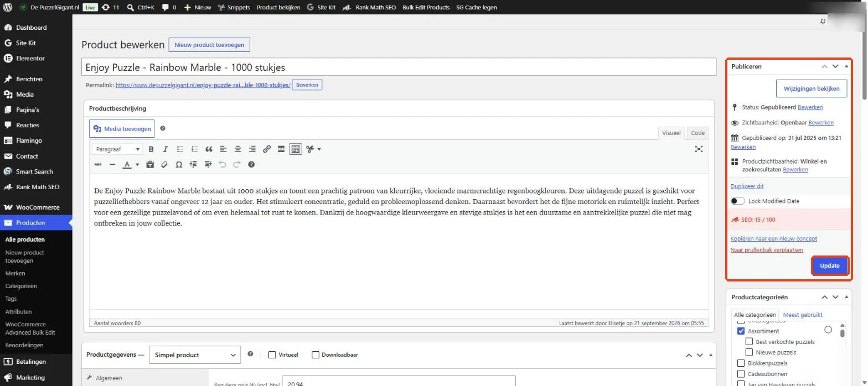The width and height of the screenshot is (868, 386).
Task: Open the Meest gebruikt categories tab
Action: [803, 315]
